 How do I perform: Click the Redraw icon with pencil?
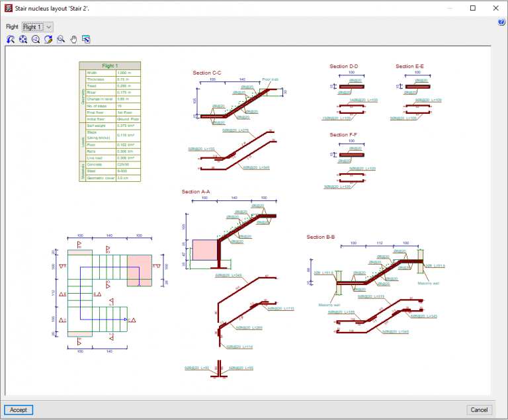[x=48, y=40]
